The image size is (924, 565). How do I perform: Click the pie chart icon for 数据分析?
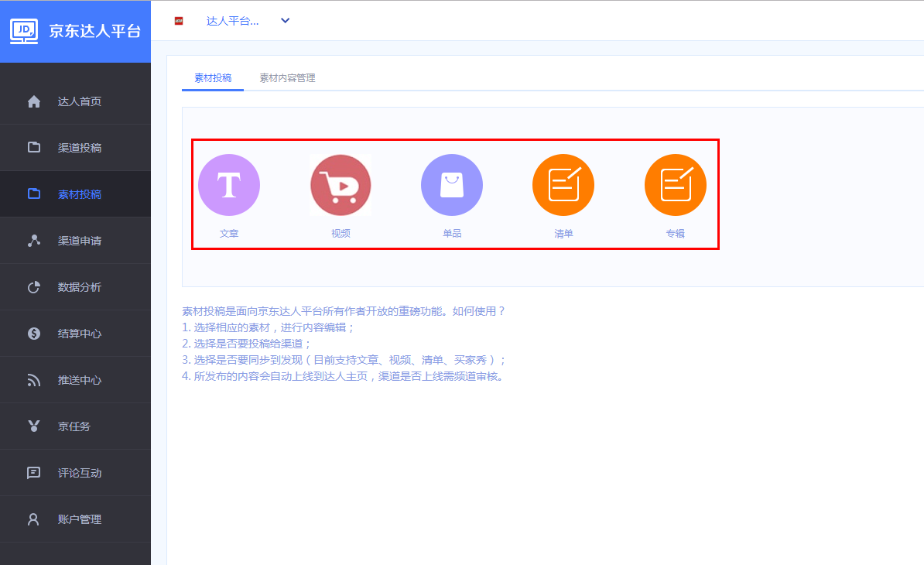pos(34,287)
